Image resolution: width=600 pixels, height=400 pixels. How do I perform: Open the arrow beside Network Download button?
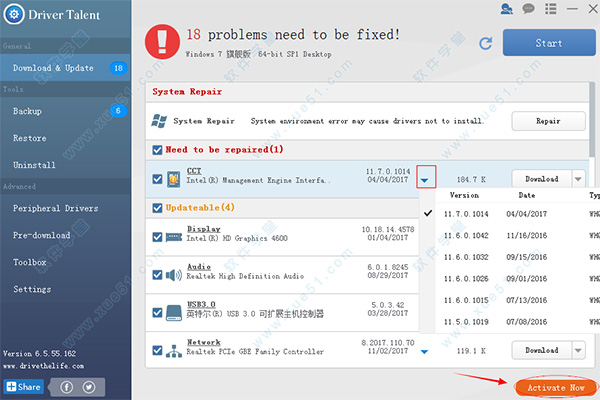click(x=578, y=350)
